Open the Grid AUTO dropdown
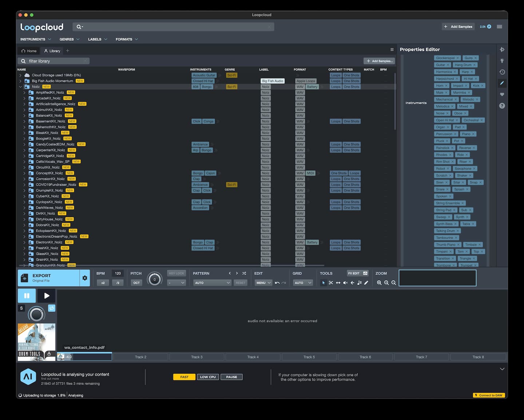Viewport: 524px width, 420px height. 302,282
